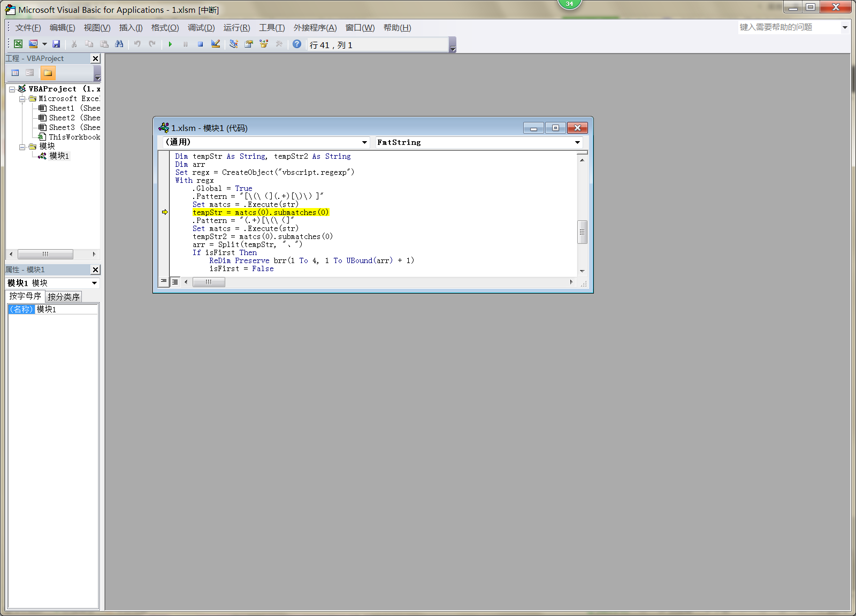Save the project with the floppy disk icon
Image resolution: width=856 pixels, height=616 pixels.
pos(56,44)
